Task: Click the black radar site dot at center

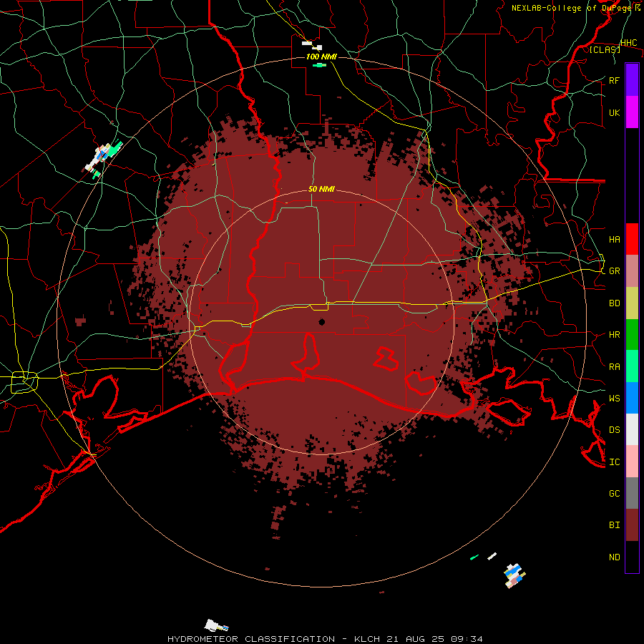Action: (x=321, y=321)
